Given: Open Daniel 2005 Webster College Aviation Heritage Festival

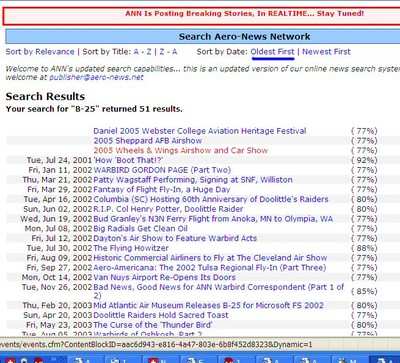Looking at the screenshot, I should [x=200, y=131].
